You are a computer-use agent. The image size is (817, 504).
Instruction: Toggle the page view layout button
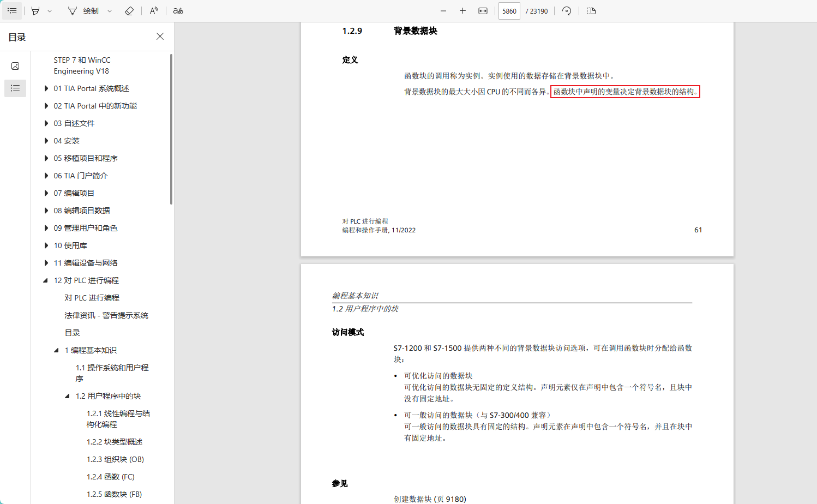[591, 11]
